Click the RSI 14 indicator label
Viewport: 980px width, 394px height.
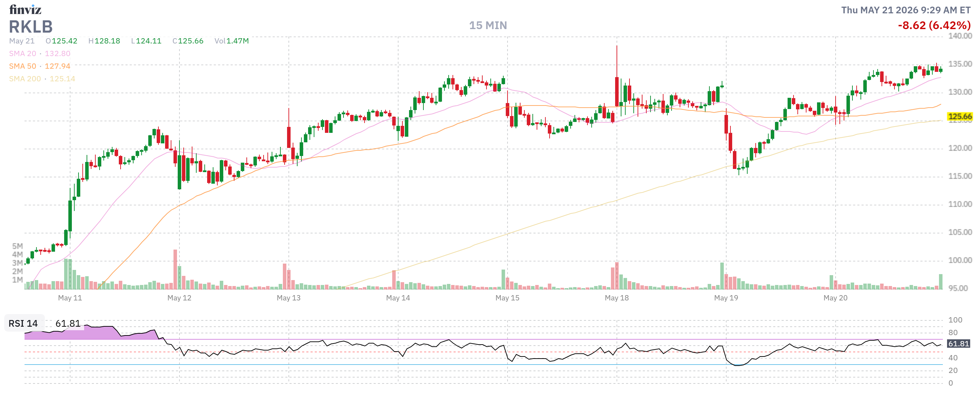(23, 324)
